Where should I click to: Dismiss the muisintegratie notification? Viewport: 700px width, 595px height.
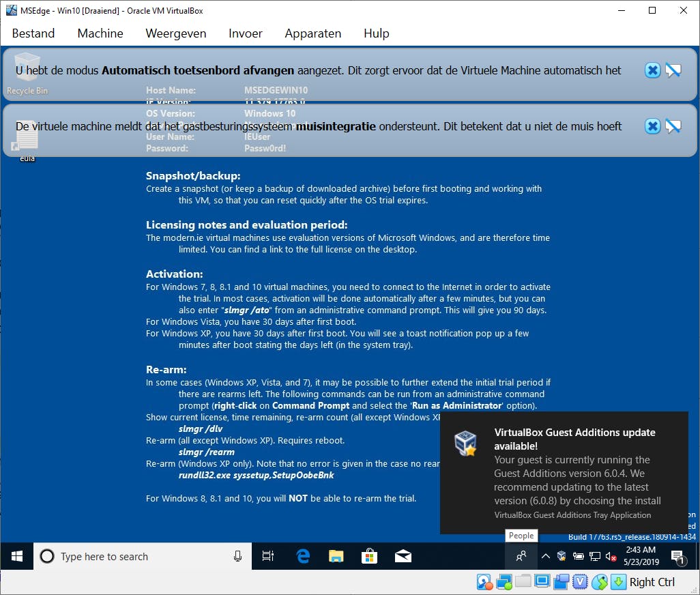point(652,126)
